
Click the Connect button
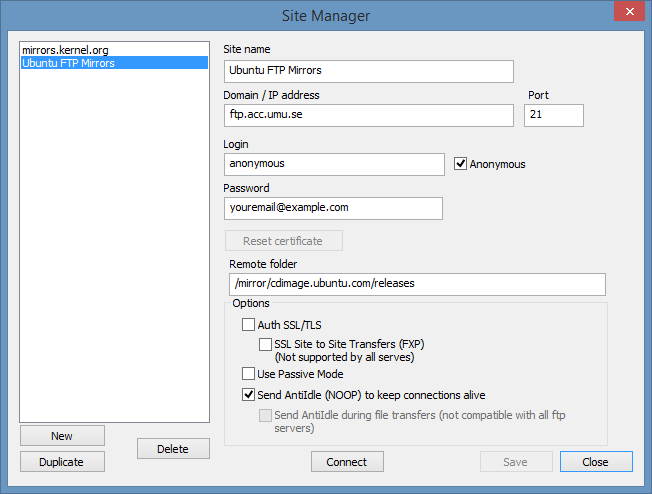(x=347, y=462)
